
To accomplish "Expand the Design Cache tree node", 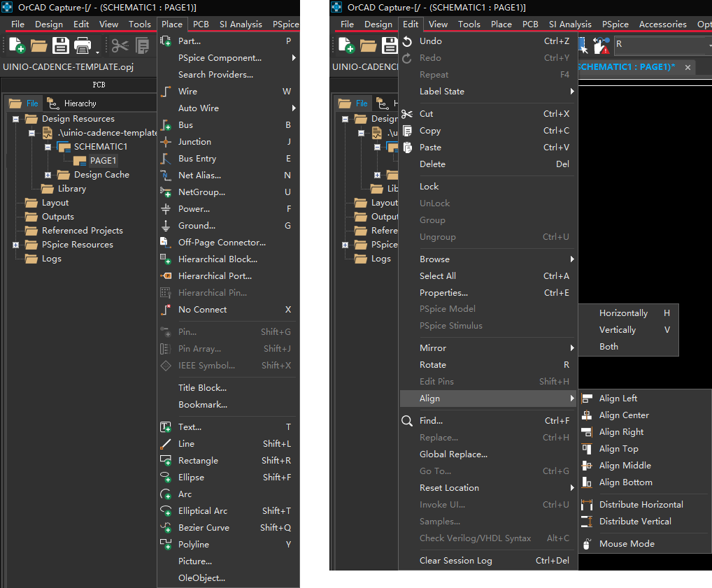I will tap(48, 175).
